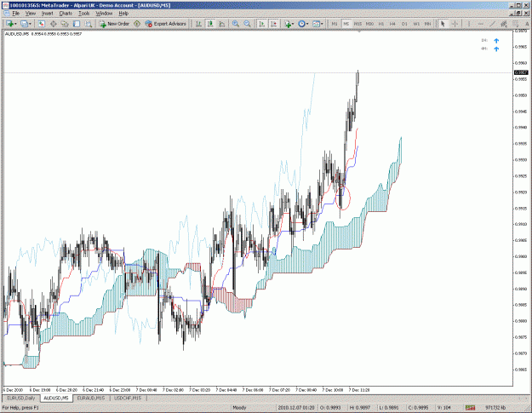
Task: Open the Indicators list icon
Action: pyautogui.click(x=288, y=24)
